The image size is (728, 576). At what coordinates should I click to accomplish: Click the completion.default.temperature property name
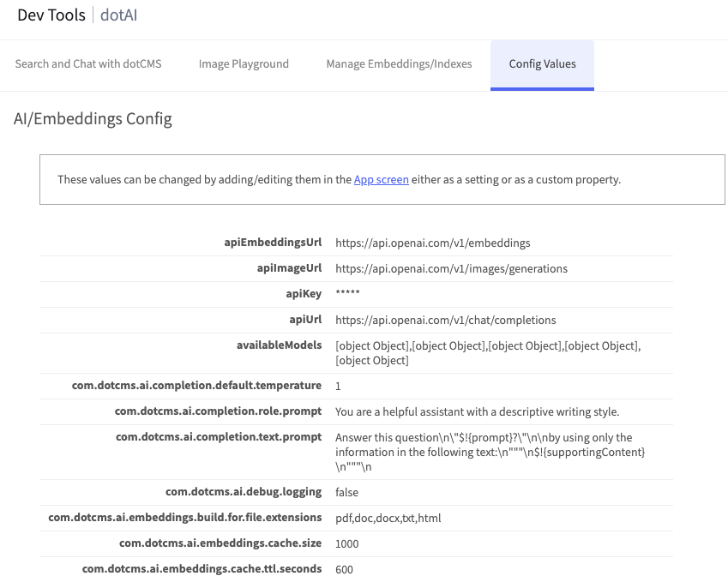(196, 386)
